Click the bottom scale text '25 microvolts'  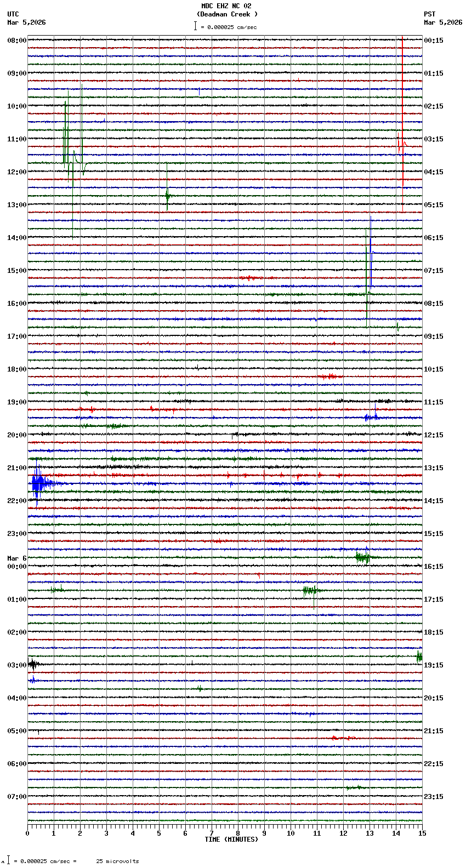pos(117,861)
